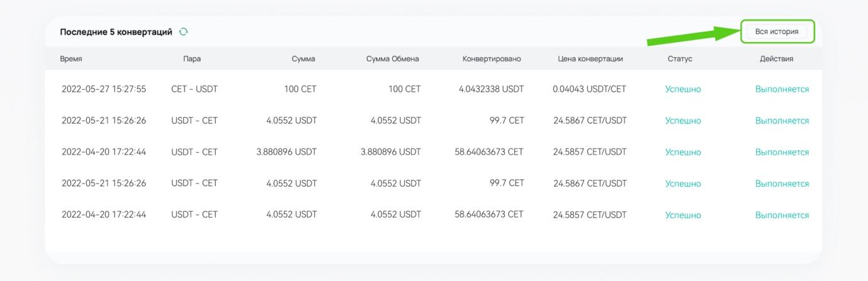Click Выполняется link in the last row
Viewport: 868px width, 281px height.
[782, 215]
